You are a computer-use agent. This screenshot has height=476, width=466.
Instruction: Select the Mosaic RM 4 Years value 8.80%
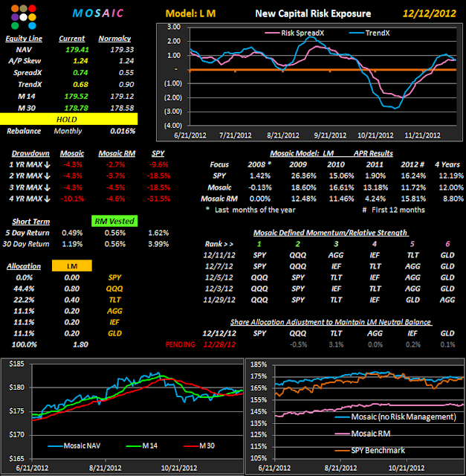453,199
